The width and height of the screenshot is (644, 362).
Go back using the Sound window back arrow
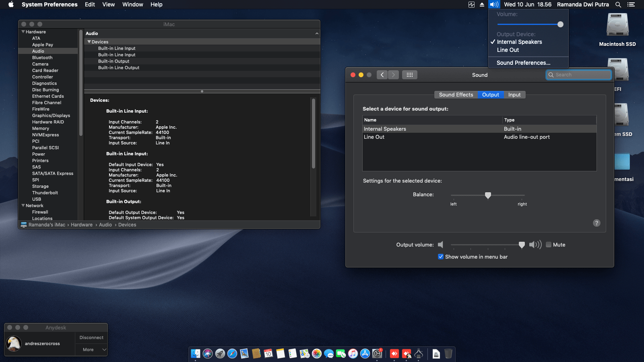(x=382, y=75)
